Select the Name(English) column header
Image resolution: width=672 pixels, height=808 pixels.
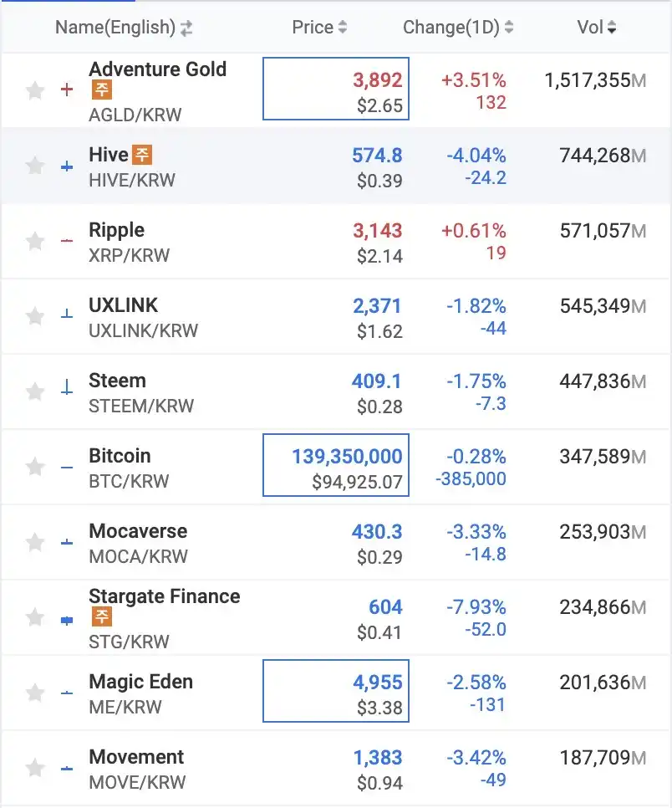click(115, 28)
